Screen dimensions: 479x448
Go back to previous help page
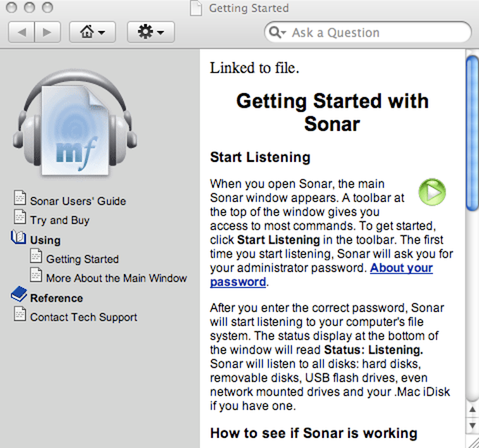[x=21, y=32]
